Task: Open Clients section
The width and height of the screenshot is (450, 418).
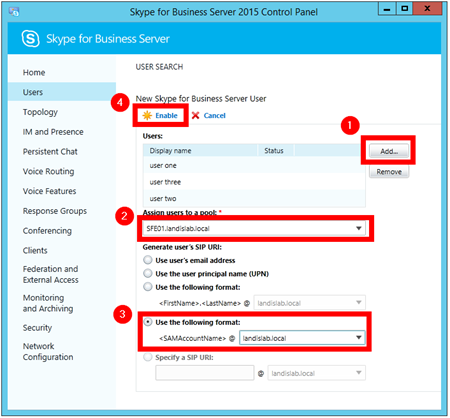Action: point(35,250)
